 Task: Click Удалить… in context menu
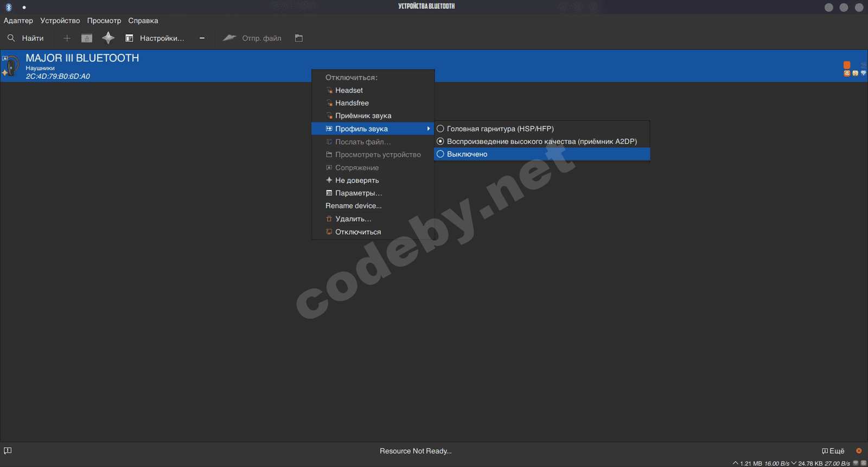pos(353,219)
